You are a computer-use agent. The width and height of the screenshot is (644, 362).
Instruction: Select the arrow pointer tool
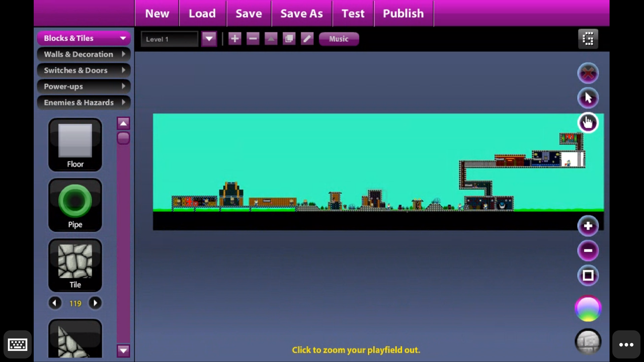[588, 98]
